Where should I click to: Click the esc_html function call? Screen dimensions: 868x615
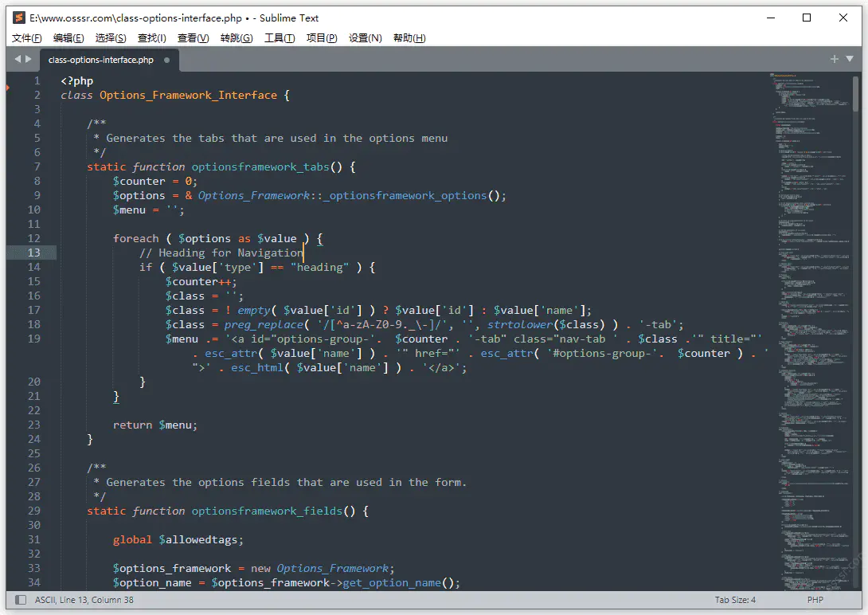coord(257,367)
